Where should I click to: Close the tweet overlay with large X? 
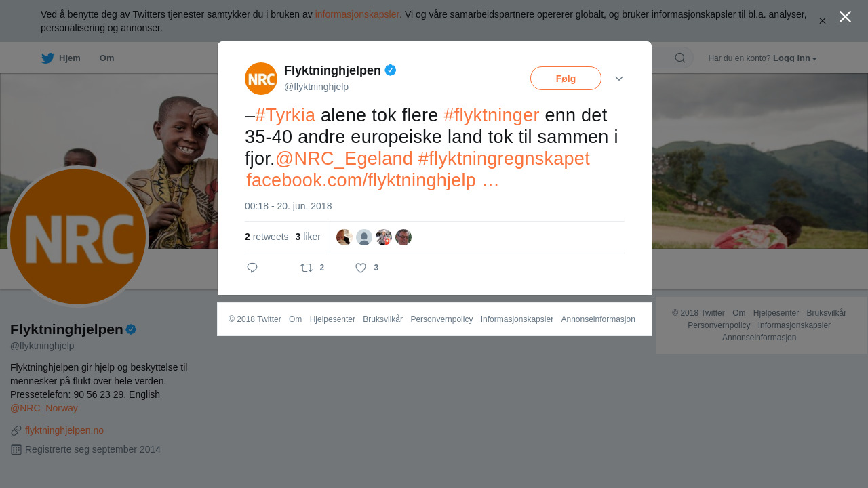pos(845,16)
